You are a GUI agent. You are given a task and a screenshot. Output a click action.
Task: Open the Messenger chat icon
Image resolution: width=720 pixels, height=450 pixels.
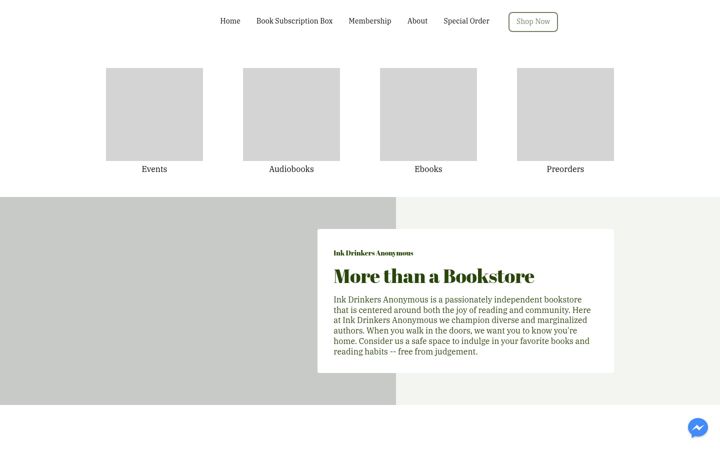tap(698, 428)
